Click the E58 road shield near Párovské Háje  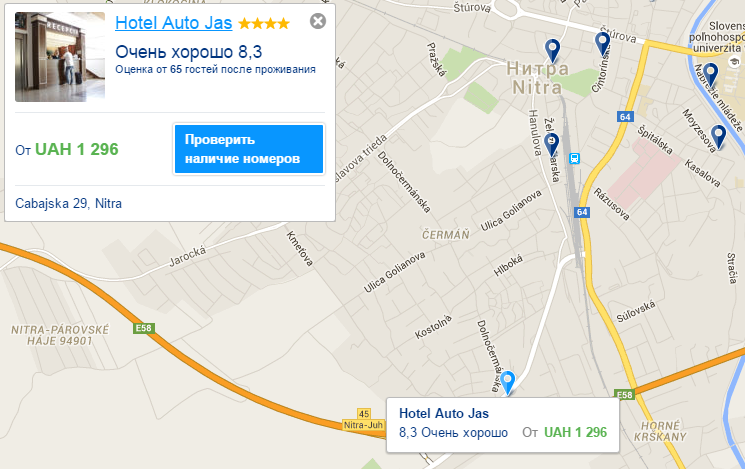point(143,328)
